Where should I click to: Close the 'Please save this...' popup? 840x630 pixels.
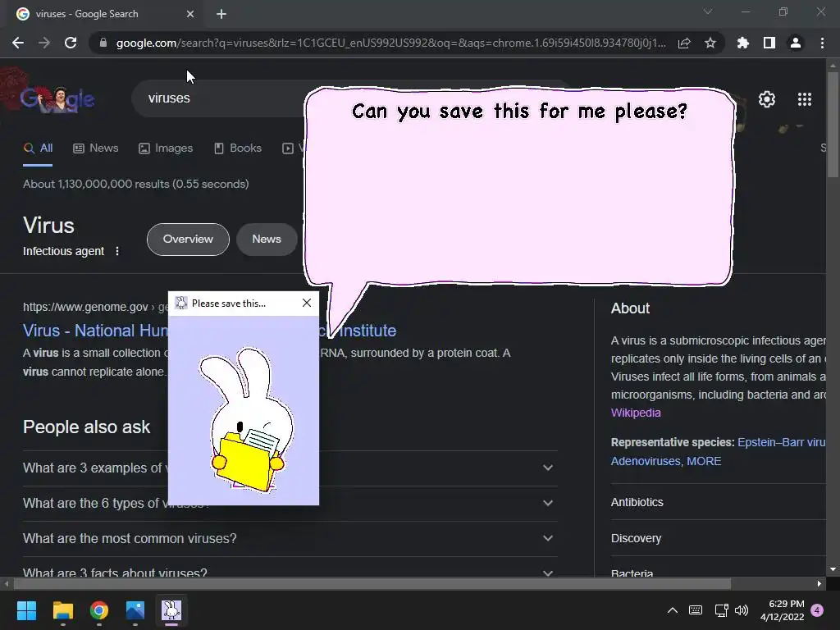click(x=307, y=303)
